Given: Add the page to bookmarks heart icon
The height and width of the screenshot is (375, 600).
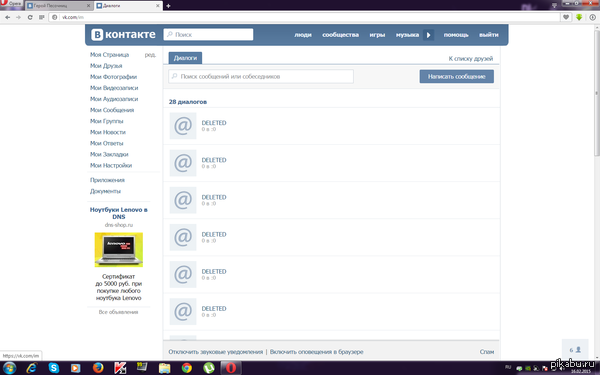Looking at the screenshot, I should pyautogui.click(x=566, y=17).
